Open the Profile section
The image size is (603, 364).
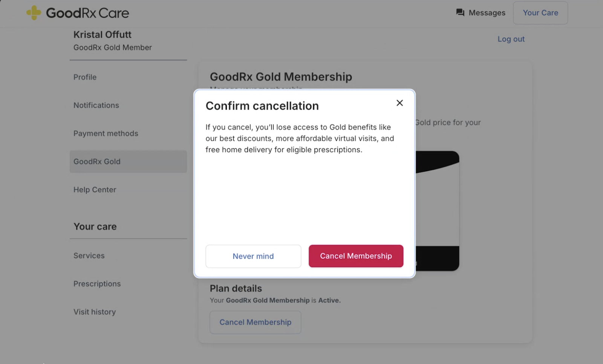click(85, 77)
